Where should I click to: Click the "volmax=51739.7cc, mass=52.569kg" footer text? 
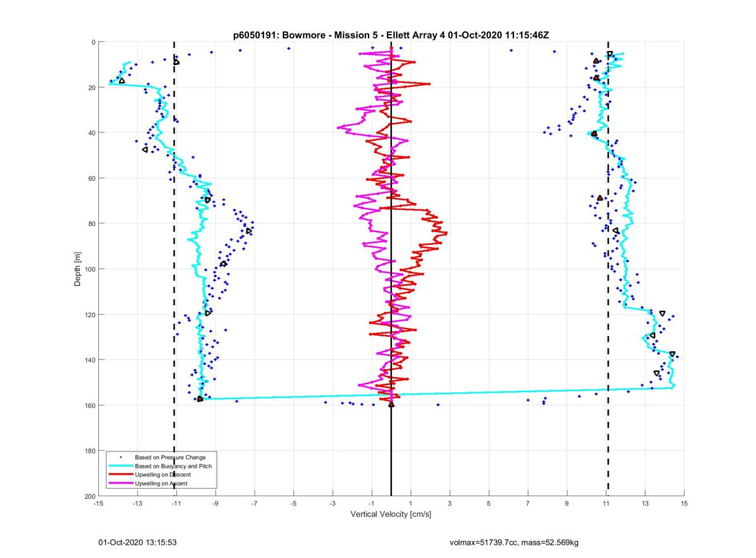[x=514, y=542]
